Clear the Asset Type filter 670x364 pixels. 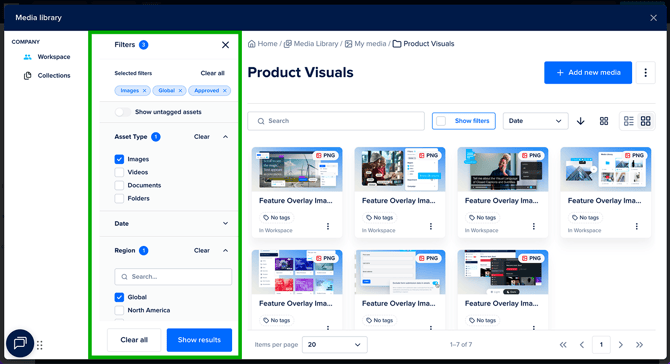(x=202, y=137)
